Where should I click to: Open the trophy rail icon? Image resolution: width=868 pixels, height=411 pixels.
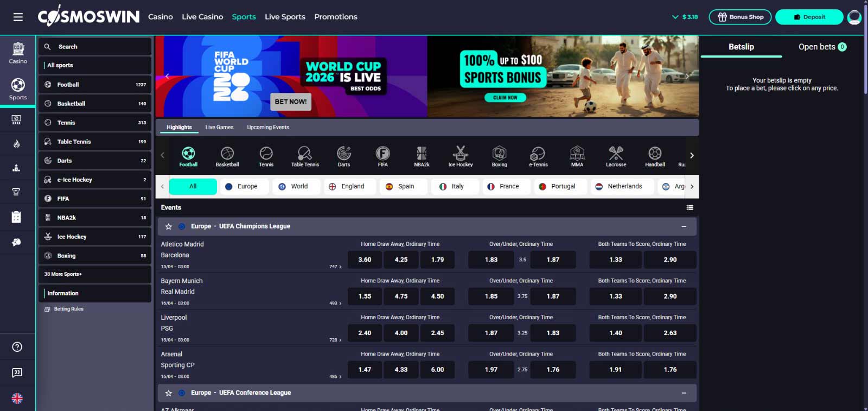(x=16, y=192)
